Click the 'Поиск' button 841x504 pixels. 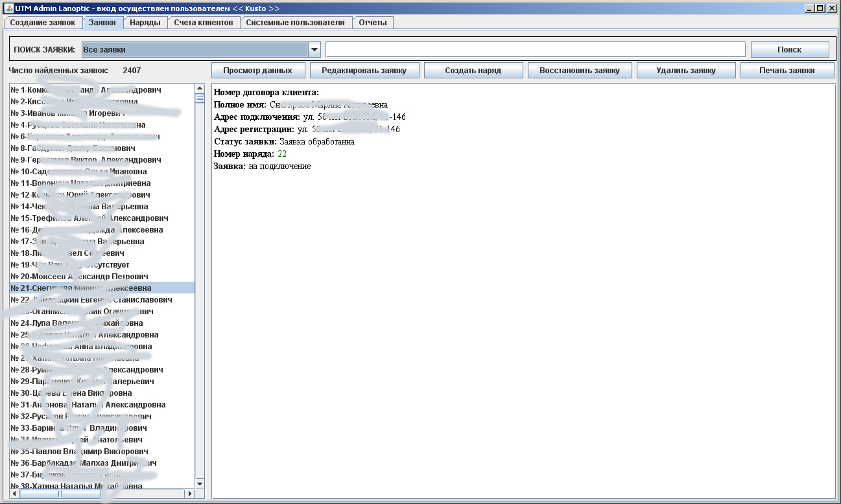point(790,50)
